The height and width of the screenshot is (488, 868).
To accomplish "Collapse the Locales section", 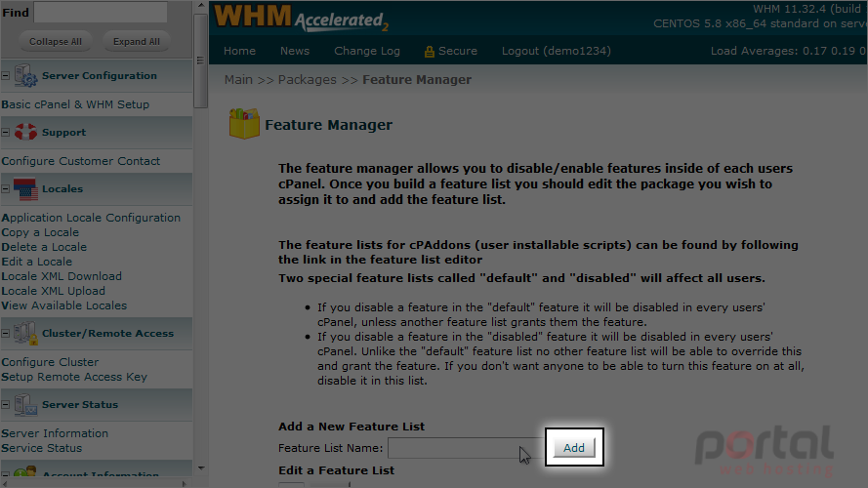I will [x=6, y=188].
